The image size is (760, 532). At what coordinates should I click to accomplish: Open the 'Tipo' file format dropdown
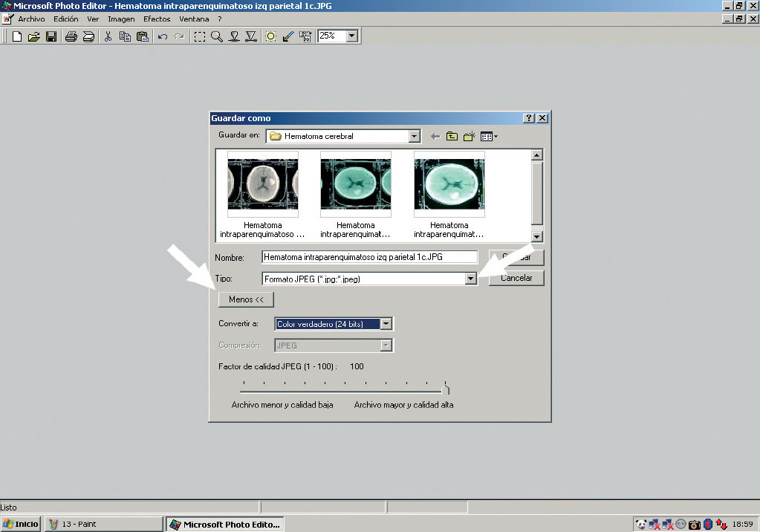pos(470,279)
